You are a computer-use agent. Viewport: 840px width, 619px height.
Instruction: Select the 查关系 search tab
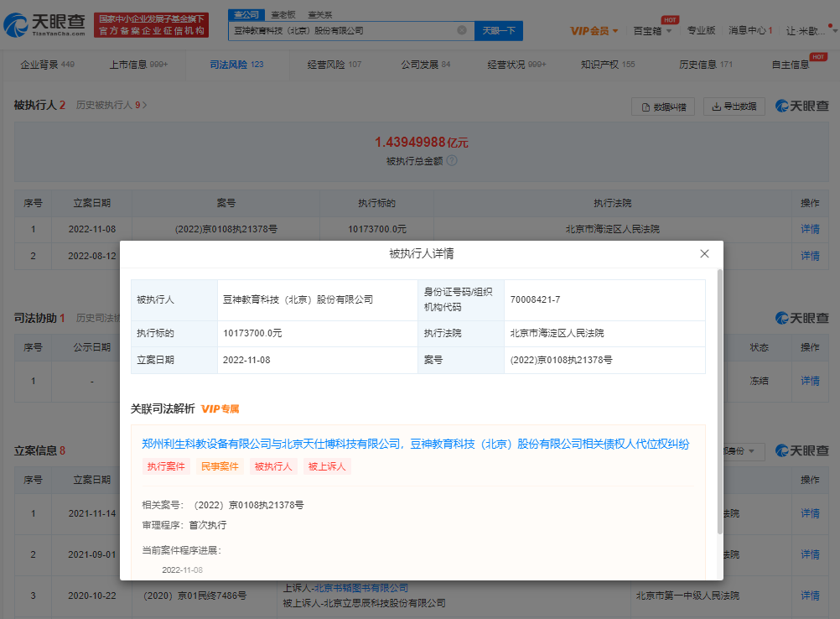point(320,14)
